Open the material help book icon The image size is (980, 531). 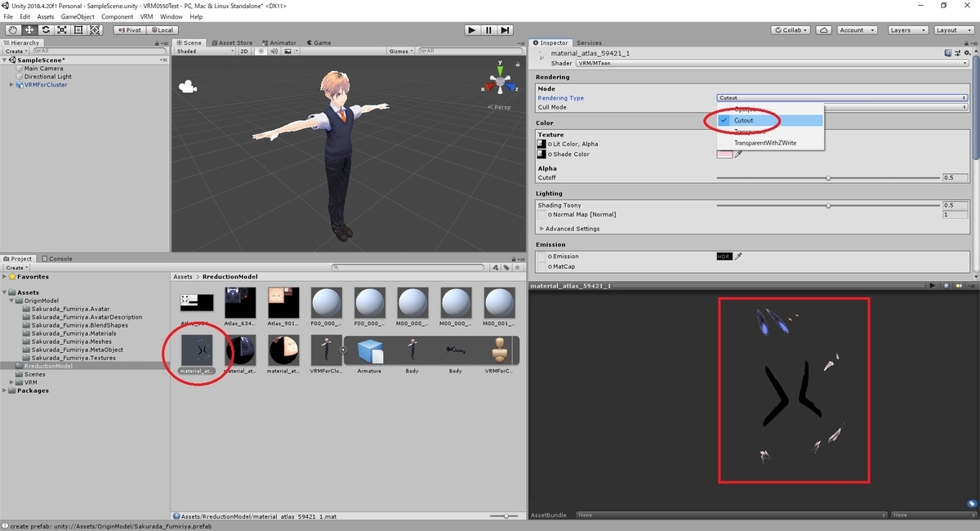[948, 53]
